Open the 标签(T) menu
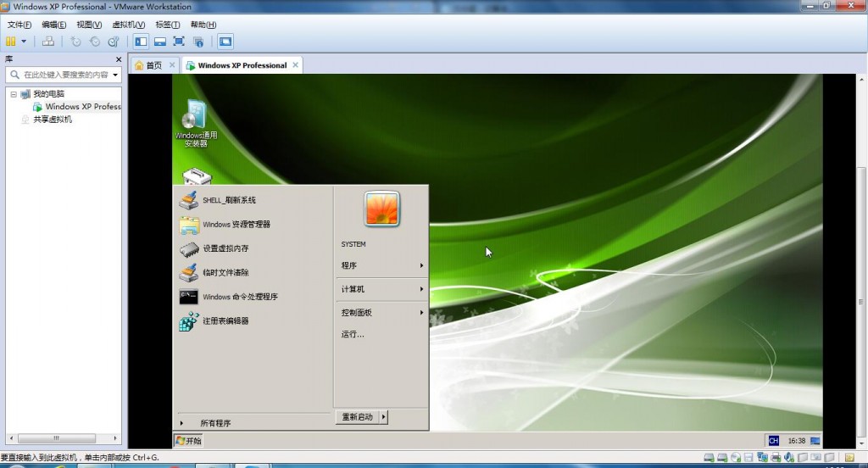This screenshot has height=468, width=868. click(x=167, y=25)
